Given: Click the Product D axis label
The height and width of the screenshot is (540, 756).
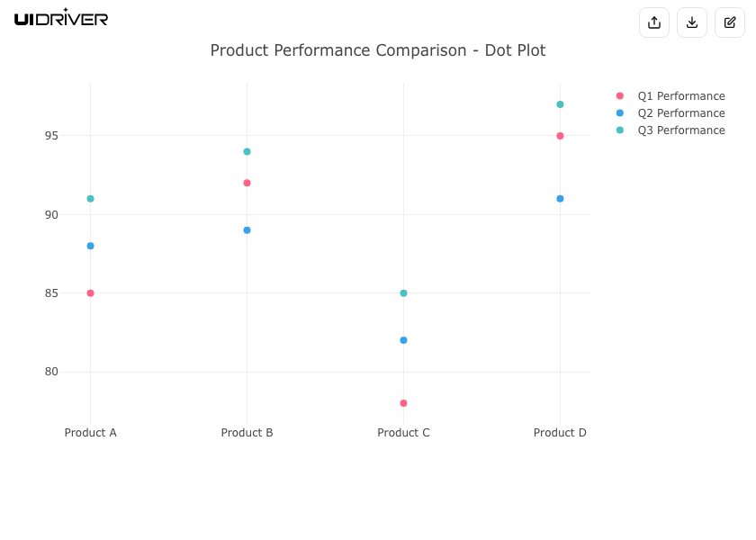Looking at the screenshot, I should tap(560, 433).
